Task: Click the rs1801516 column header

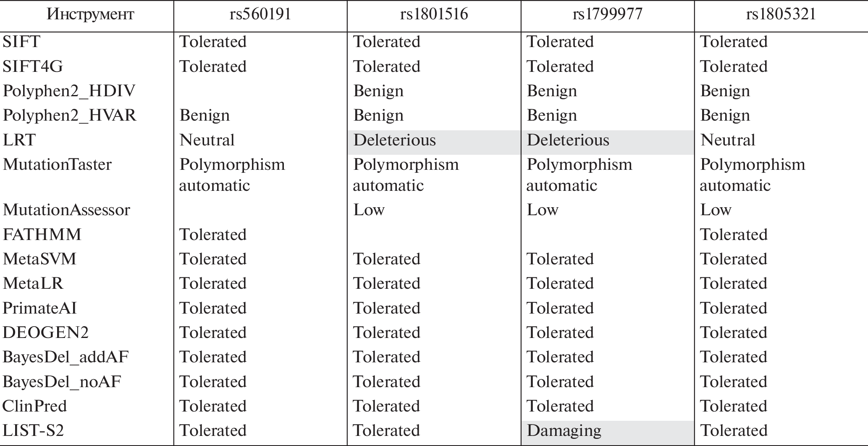Action: [434, 15]
